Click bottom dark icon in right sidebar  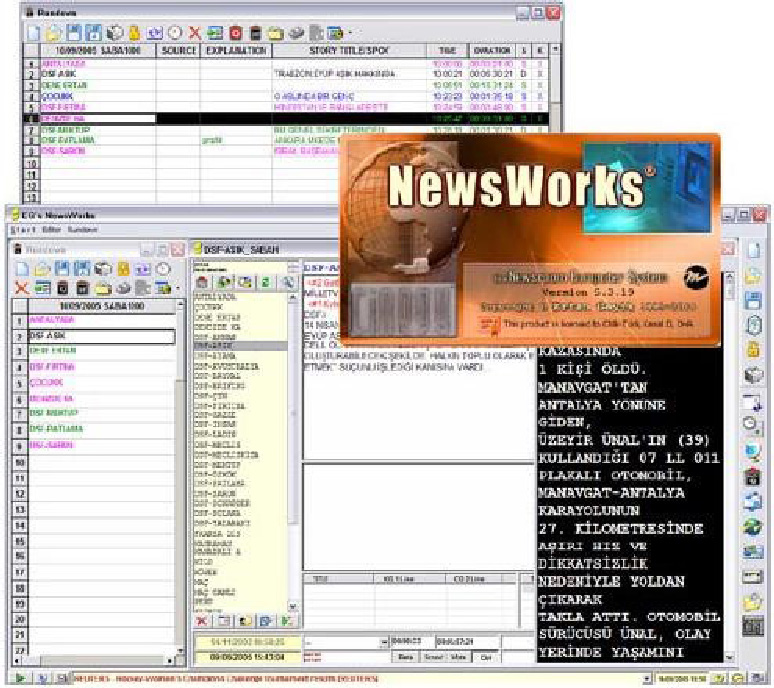753,627
